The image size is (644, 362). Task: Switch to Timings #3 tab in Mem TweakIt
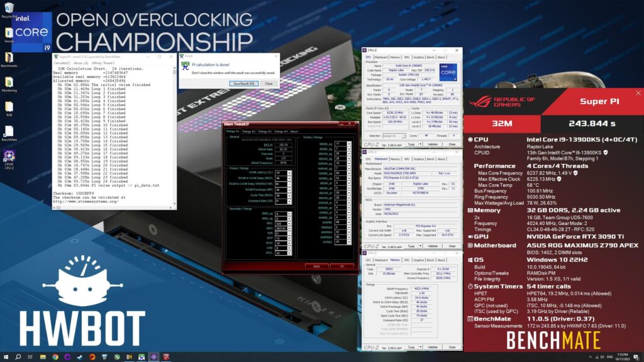[265, 131]
